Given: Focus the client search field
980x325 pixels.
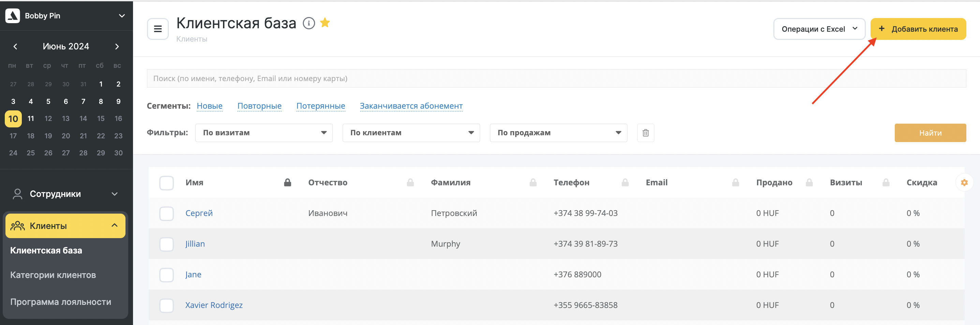Looking at the screenshot, I should (x=556, y=78).
